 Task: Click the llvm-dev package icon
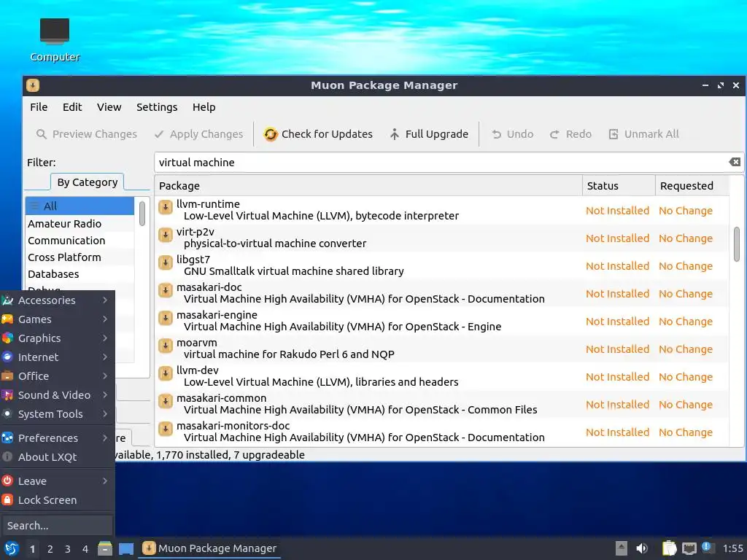pyautogui.click(x=166, y=373)
